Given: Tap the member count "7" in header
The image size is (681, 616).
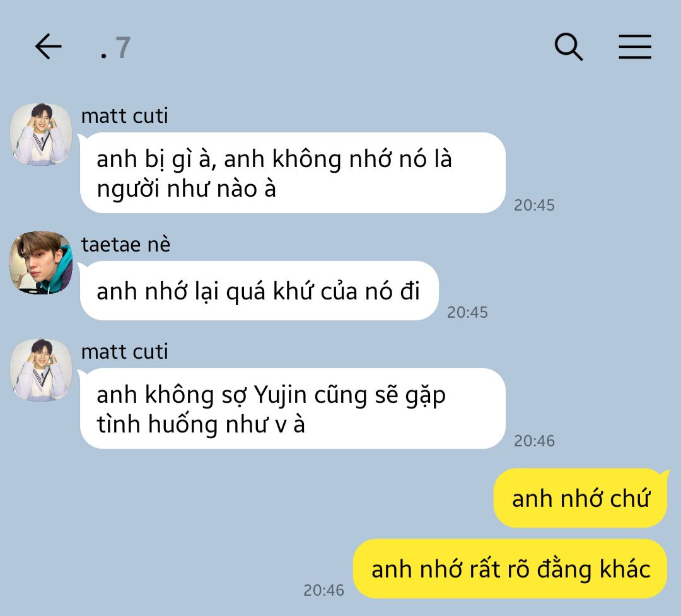Looking at the screenshot, I should (x=123, y=47).
